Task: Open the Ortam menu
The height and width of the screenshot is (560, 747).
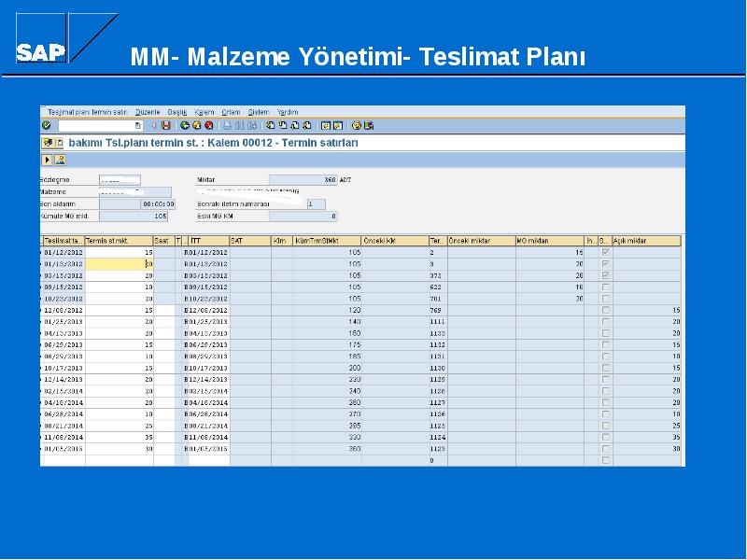Action: (x=231, y=112)
